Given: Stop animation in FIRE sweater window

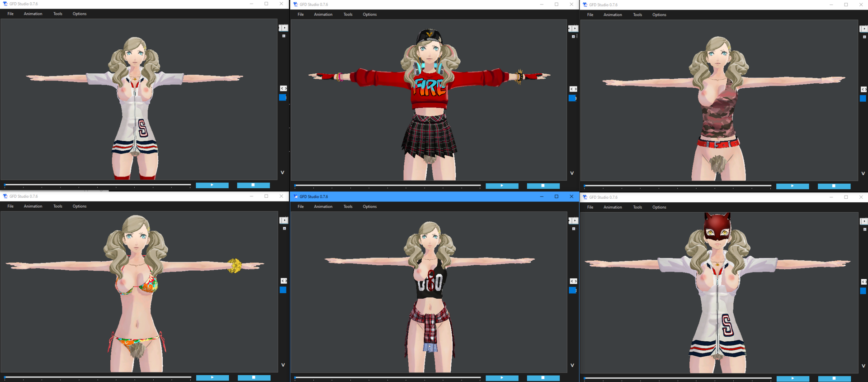Looking at the screenshot, I should point(543,186).
